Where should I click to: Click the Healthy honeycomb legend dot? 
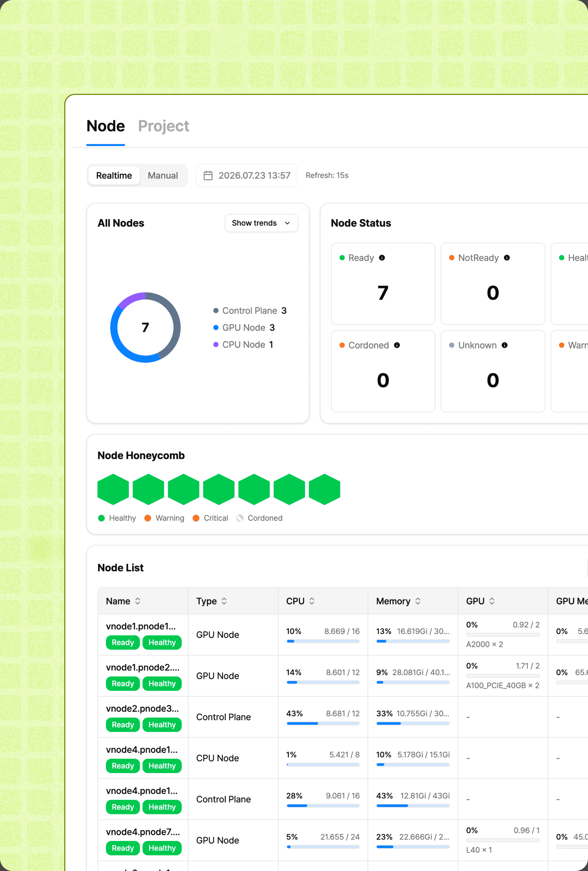(101, 518)
